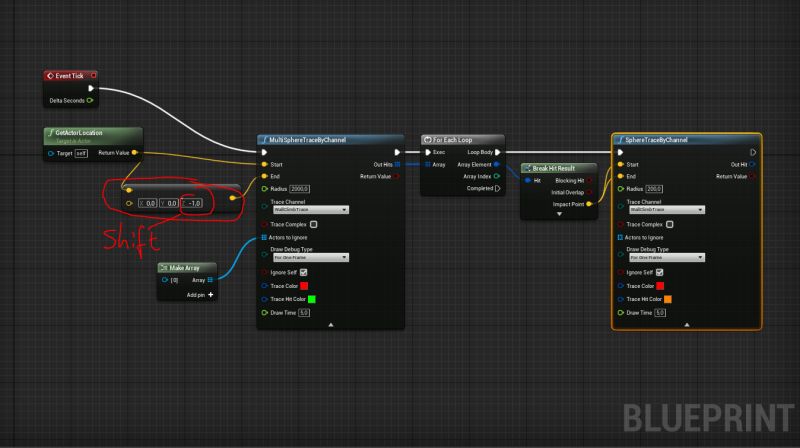Click MultiSphereTraceByChannel Start pin
800x448 pixels.
(x=264, y=164)
